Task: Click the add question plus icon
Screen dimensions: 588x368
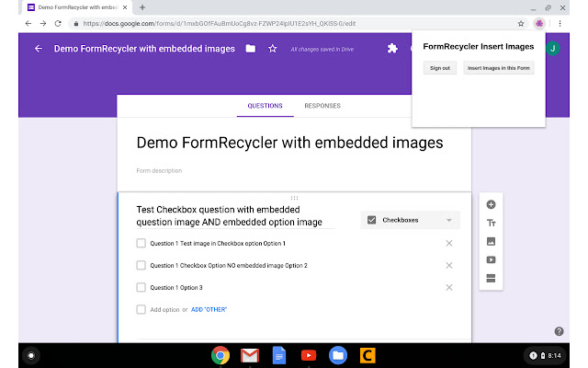Action: (491, 204)
